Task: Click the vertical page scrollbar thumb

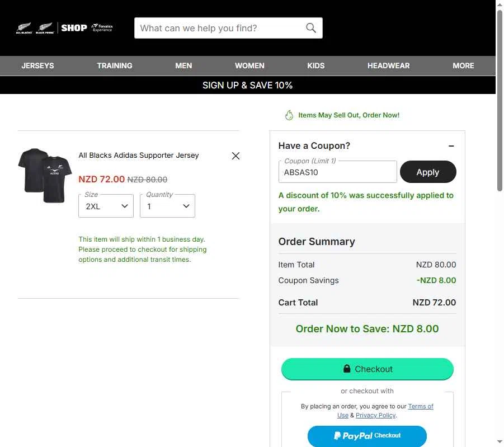Action: [x=500, y=100]
